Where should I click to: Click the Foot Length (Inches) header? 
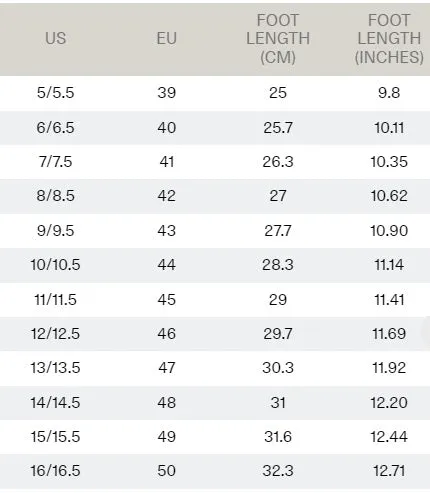click(x=389, y=39)
